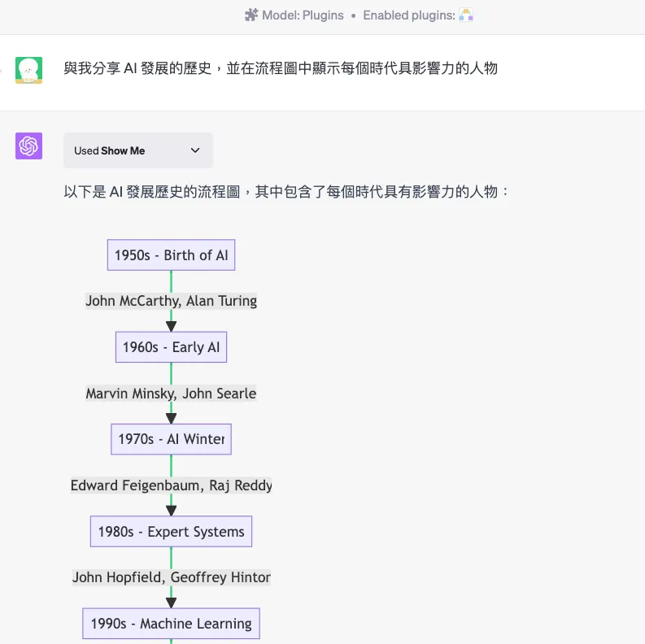Click the Edward Feigenbaum, Raj Reddy label
The image size is (645, 644).
pos(171,485)
